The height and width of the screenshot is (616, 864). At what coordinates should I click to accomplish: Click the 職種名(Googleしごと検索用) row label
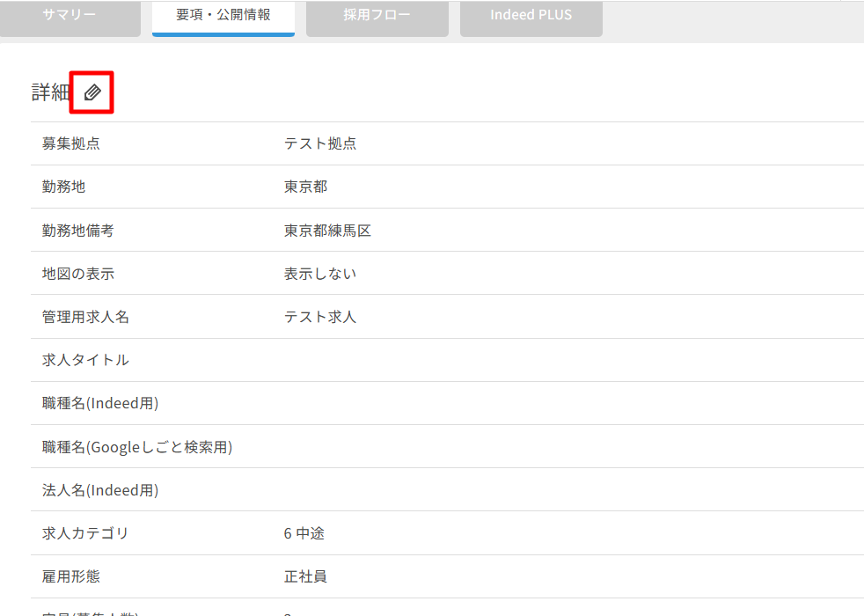pyautogui.click(x=137, y=447)
